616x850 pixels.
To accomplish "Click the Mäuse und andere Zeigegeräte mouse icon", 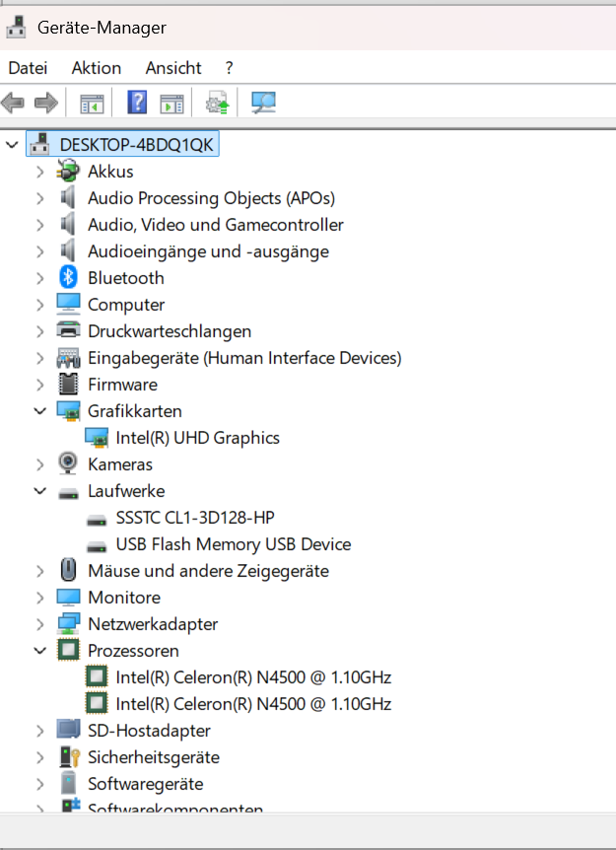I will click(68, 570).
